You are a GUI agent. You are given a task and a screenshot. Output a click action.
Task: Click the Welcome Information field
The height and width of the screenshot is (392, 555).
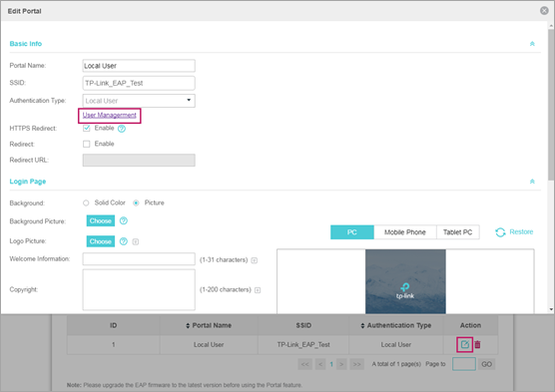pos(139,259)
